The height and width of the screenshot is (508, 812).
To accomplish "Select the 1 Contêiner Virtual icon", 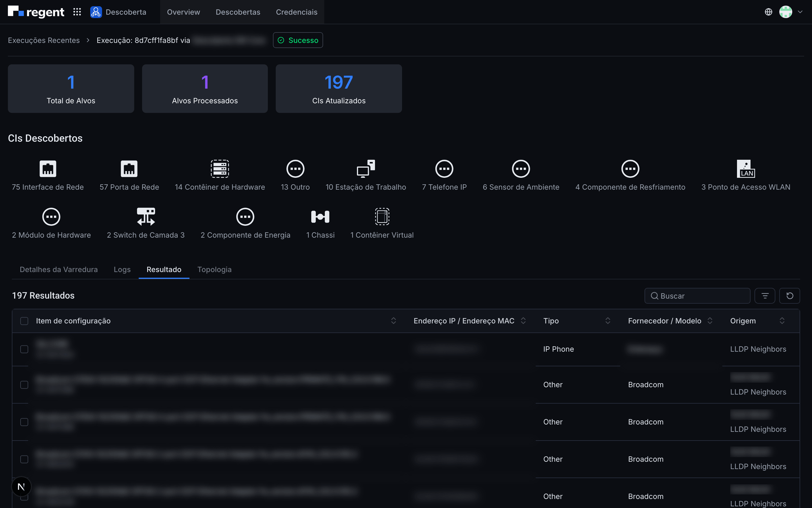I will pos(382,217).
